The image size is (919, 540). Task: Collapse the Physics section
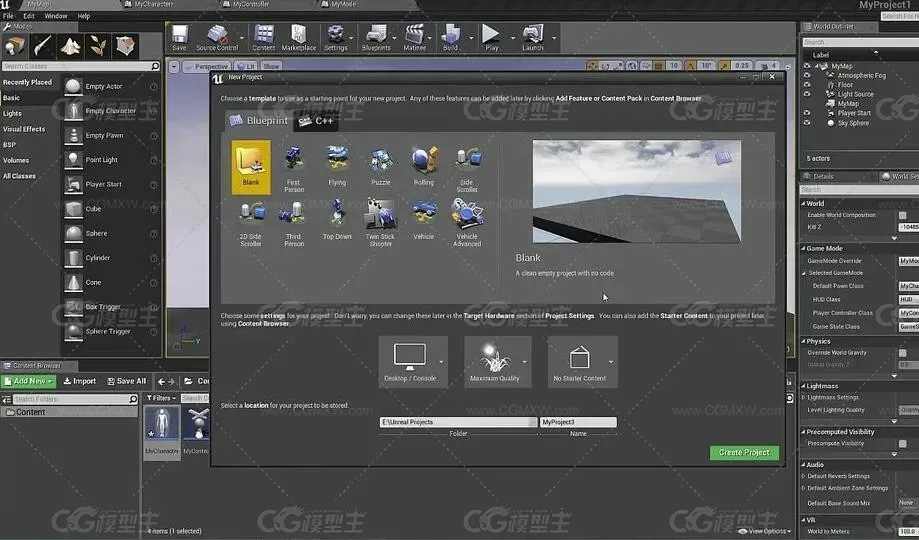click(803, 341)
